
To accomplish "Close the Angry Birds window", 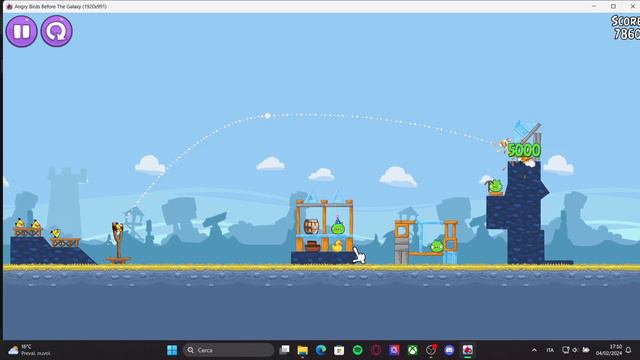I will pyautogui.click(x=632, y=7).
